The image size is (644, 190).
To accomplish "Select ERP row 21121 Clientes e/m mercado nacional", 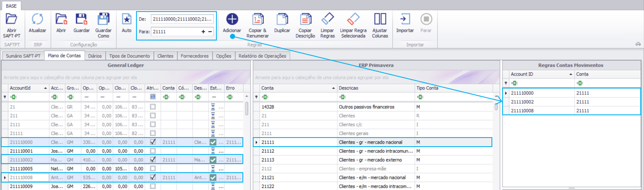I will coord(374,177).
